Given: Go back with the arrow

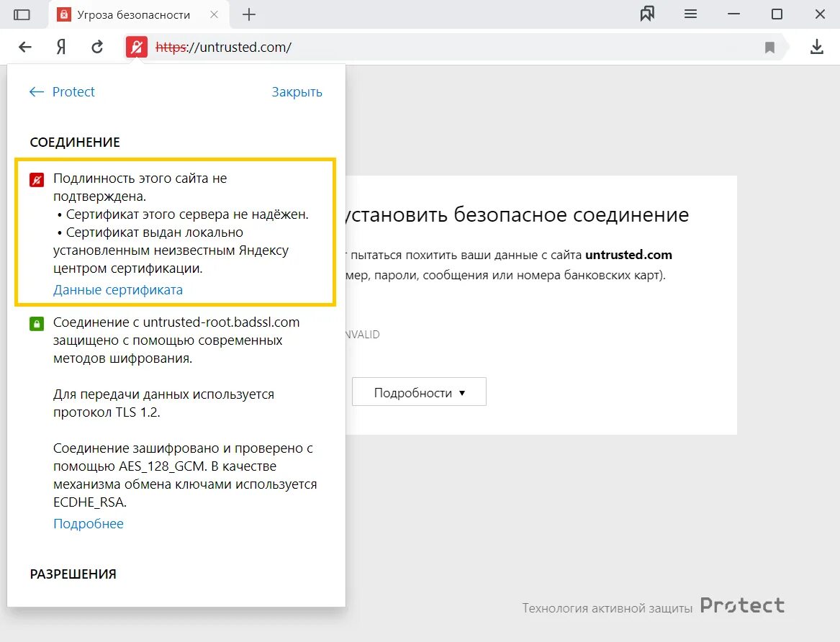Looking at the screenshot, I should (x=25, y=47).
